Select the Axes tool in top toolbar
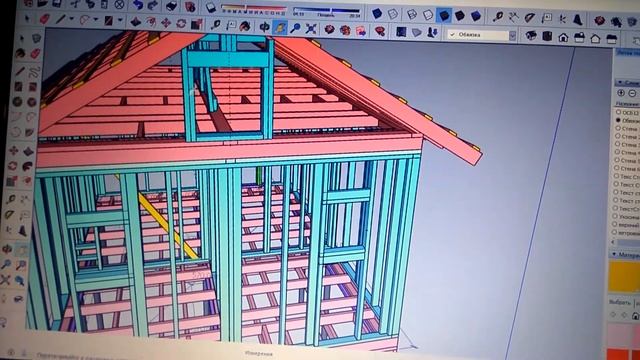The image size is (640, 360). tap(562, 18)
